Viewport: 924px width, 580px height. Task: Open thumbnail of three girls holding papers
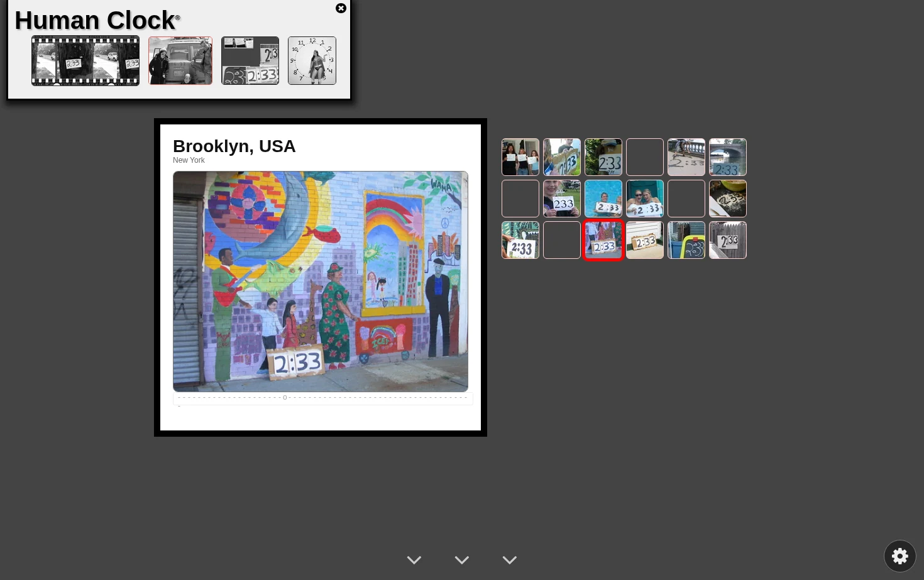520,157
